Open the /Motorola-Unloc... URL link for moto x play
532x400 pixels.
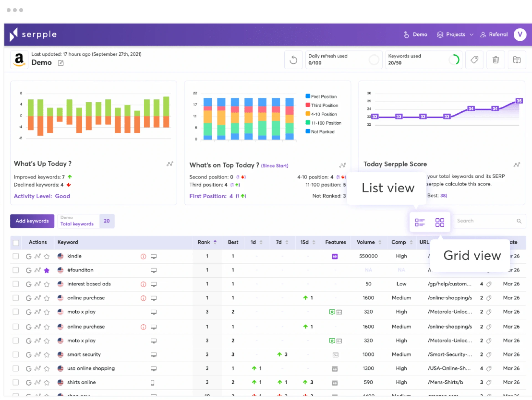coord(449,312)
